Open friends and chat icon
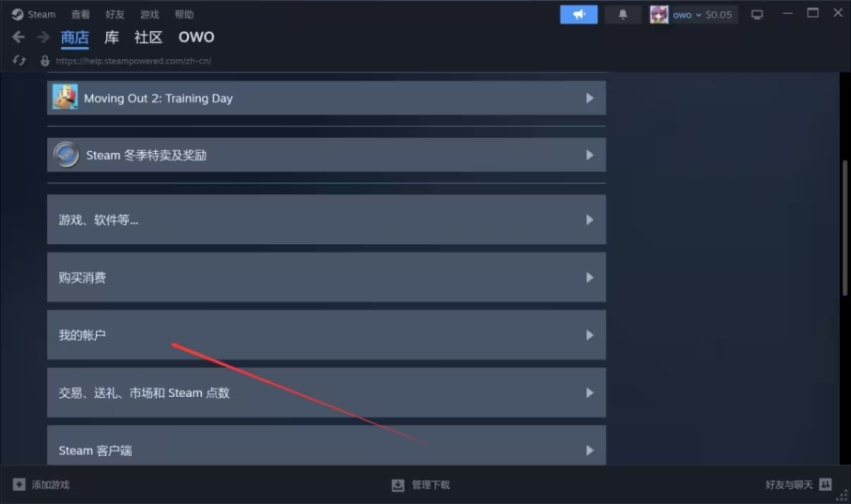The height and width of the screenshot is (504, 851). tap(826, 484)
